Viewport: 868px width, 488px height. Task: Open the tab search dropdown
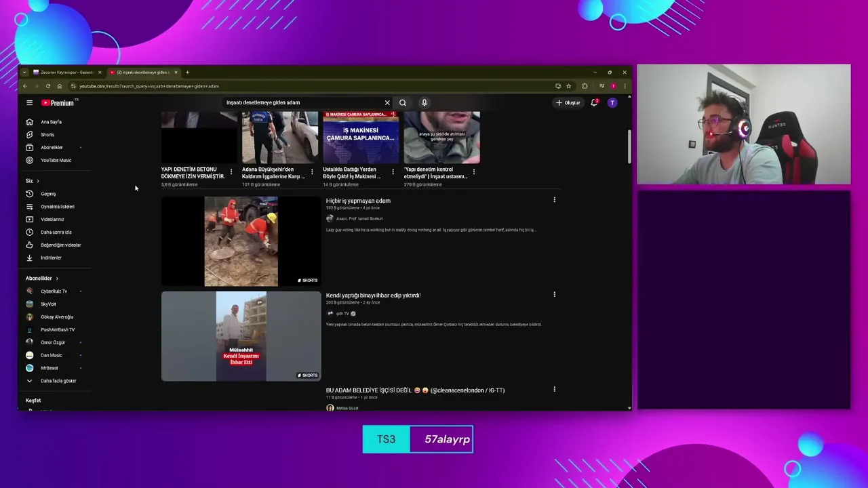coord(24,73)
